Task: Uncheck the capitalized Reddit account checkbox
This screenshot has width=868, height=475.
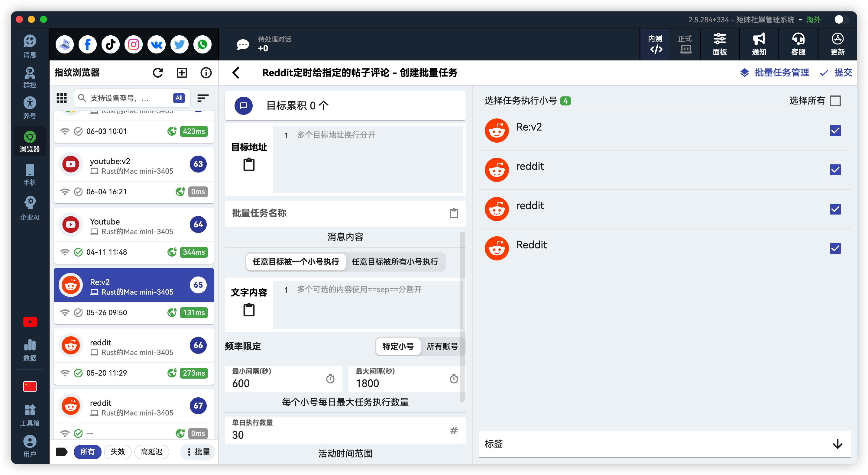Action: [835, 248]
